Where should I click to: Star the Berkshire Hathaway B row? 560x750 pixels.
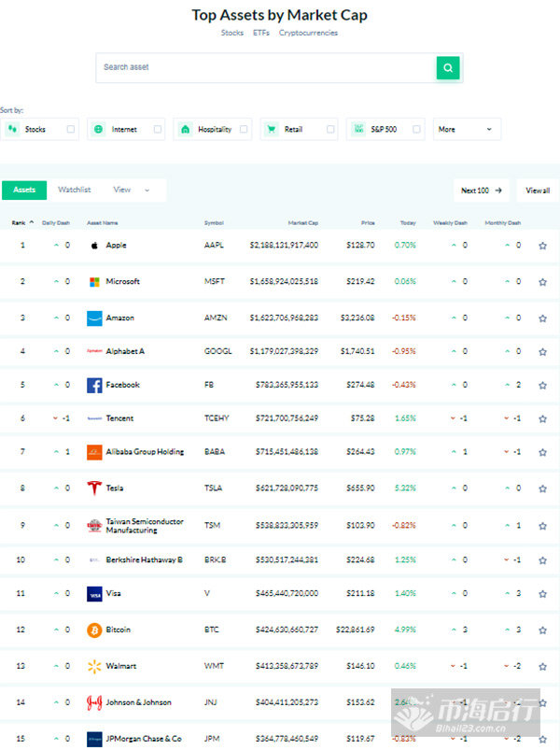(x=543, y=560)
